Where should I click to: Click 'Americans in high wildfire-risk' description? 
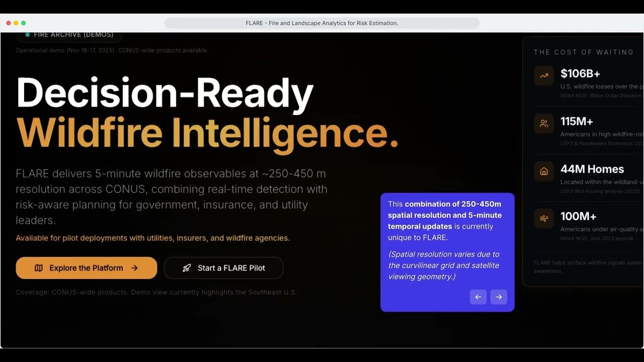coord(602,134)
